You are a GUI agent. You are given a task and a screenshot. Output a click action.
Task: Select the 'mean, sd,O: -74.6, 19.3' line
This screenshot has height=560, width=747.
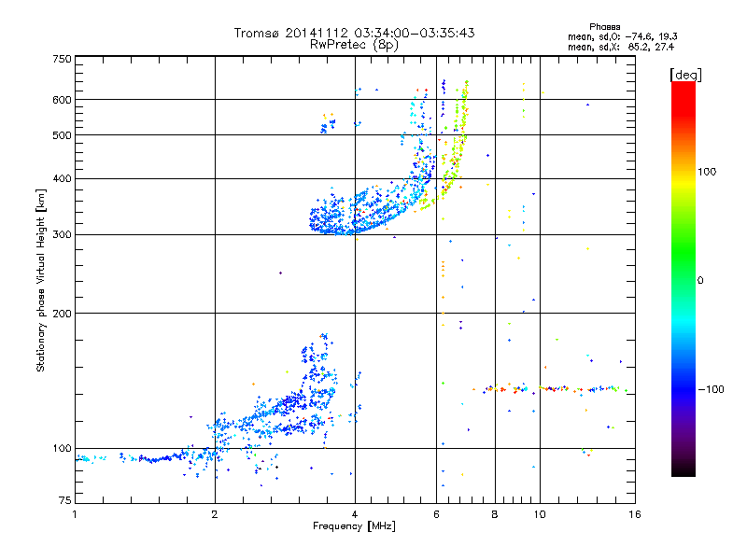coord(622,36)
